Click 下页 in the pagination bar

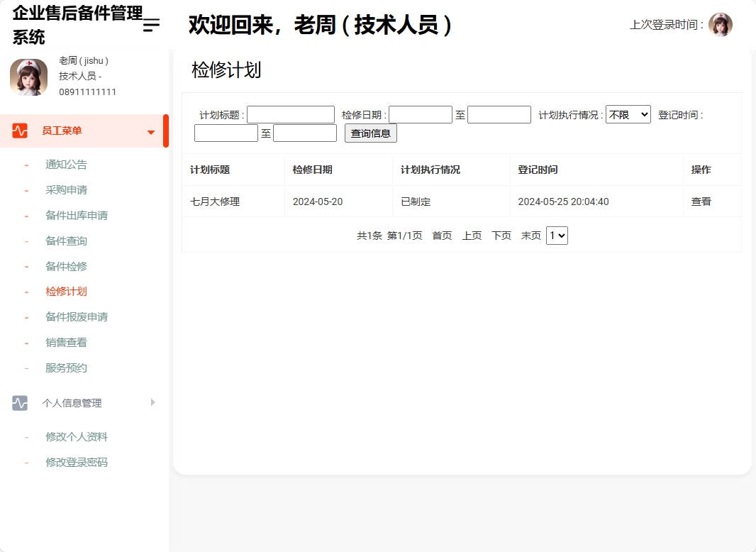click(501, 235)
